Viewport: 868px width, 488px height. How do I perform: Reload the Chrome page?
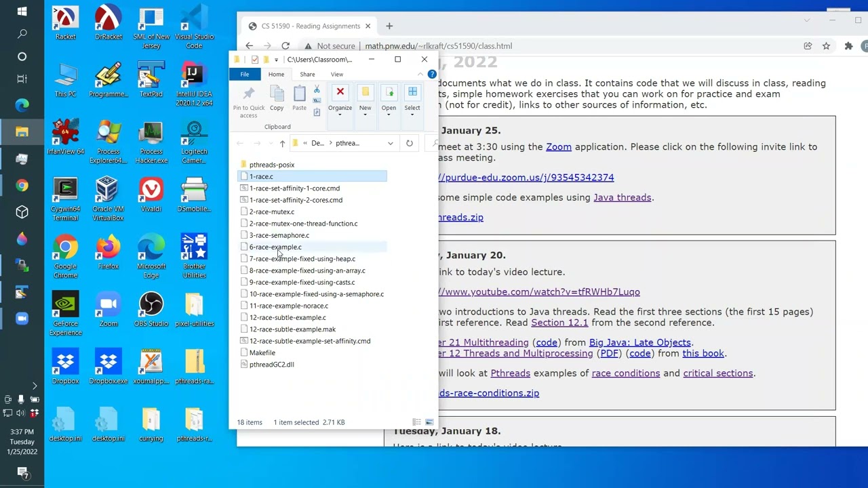[285, 46]
